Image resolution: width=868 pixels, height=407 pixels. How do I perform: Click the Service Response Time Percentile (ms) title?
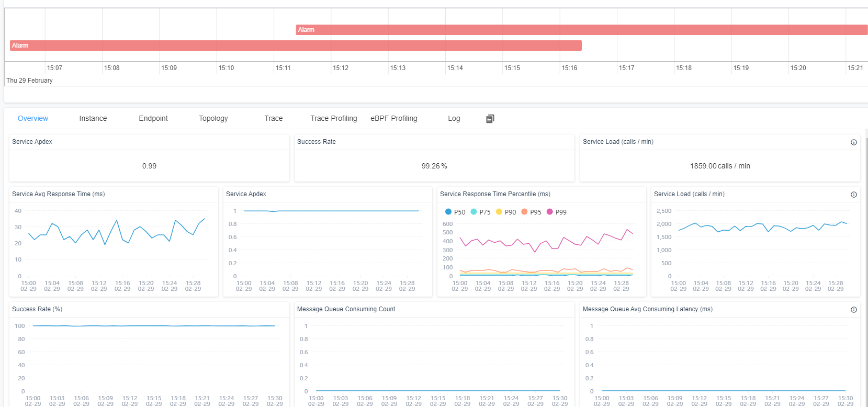[495, 194]
